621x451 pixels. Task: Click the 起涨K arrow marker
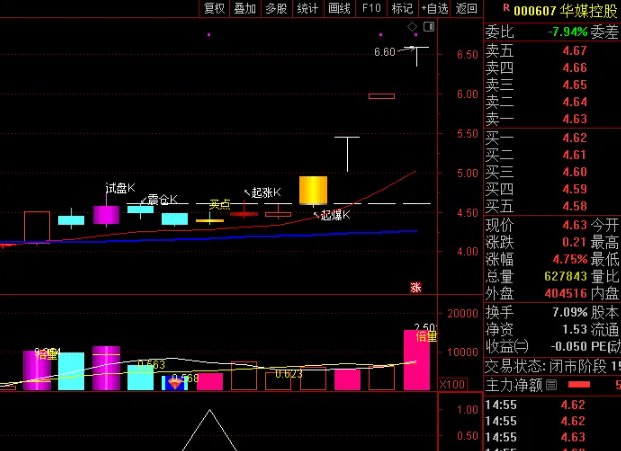pyautogui.click(x=248, y=191)
